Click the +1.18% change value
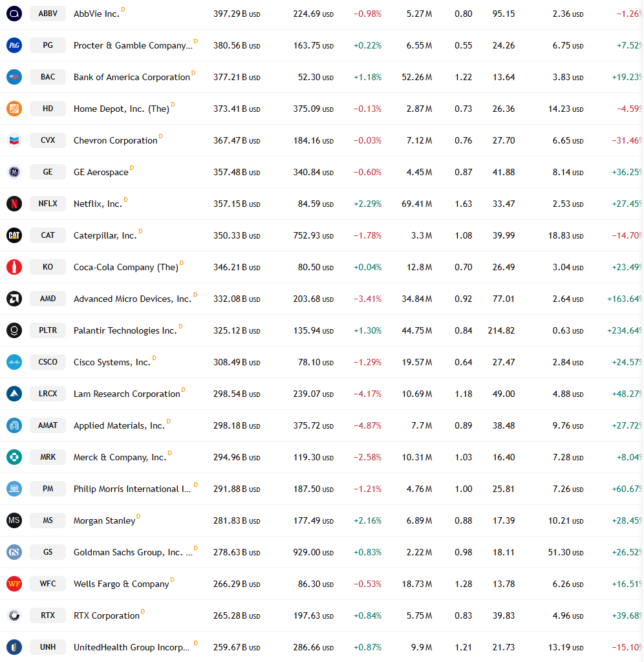644x662 pixels. click(x=367, y=78)
